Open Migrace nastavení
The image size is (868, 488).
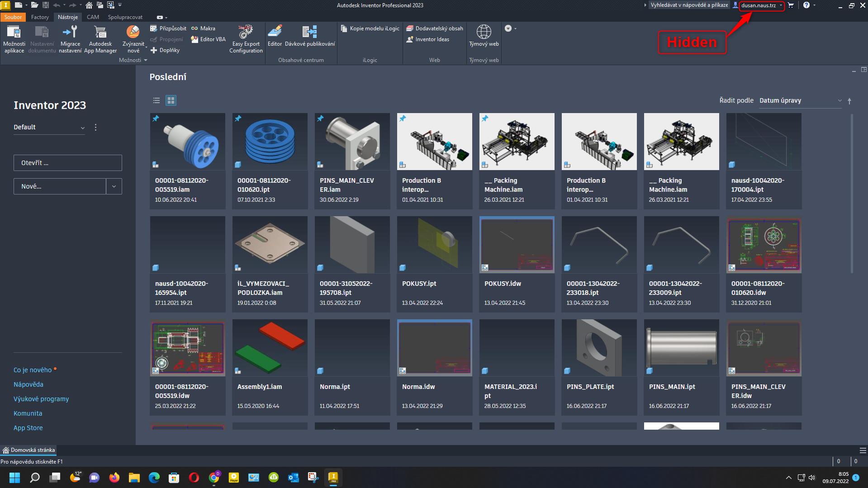click(70, 38)
